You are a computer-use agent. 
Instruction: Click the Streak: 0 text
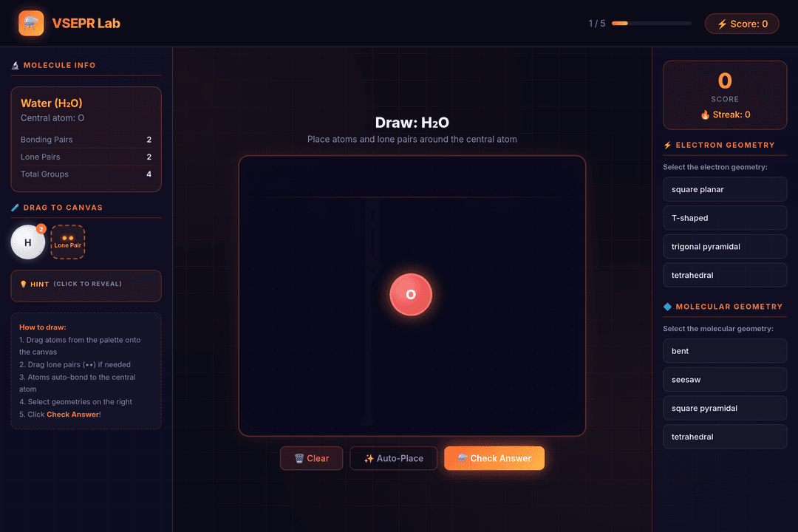coord(731,115)
